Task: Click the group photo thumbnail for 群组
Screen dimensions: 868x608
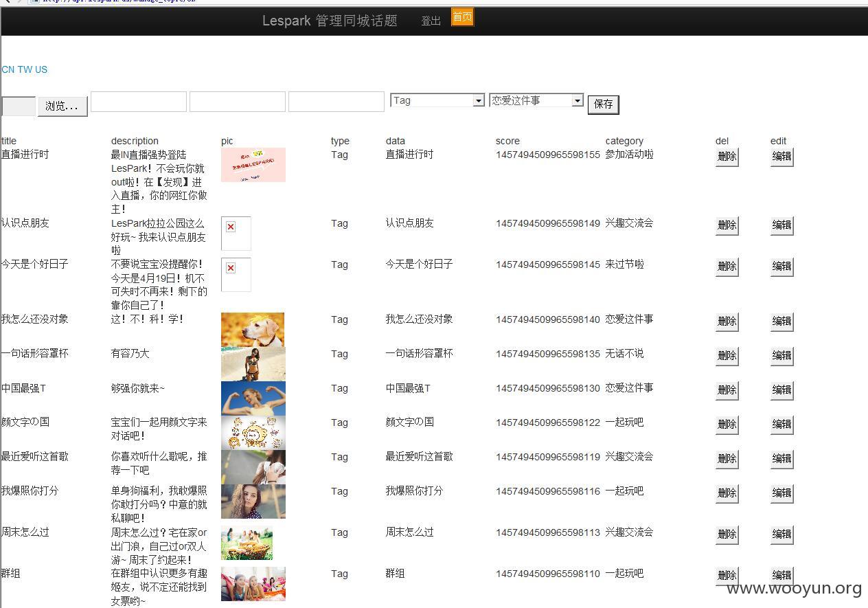Action: tap(253, 584)
